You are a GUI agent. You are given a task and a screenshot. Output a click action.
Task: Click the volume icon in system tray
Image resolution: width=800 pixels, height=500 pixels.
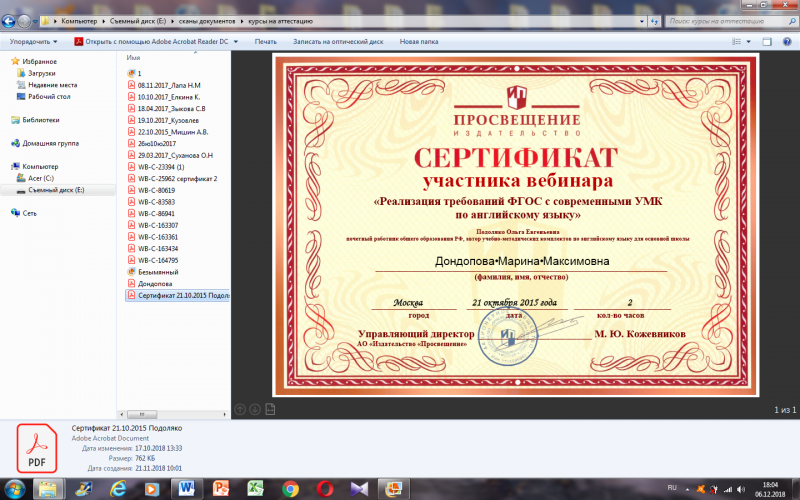740,489
